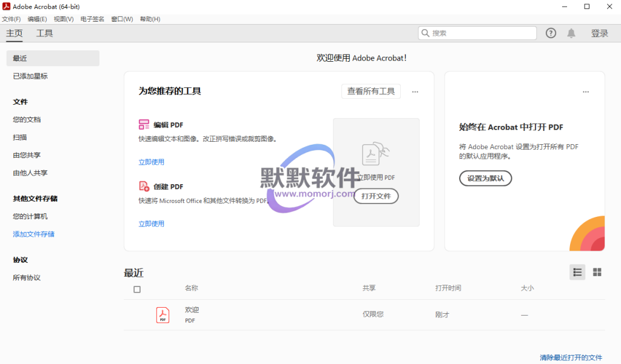This screenshot has width=621, height=364.
Task: Click the 编辑 PDF tool icon
Action: click(144, 125)
